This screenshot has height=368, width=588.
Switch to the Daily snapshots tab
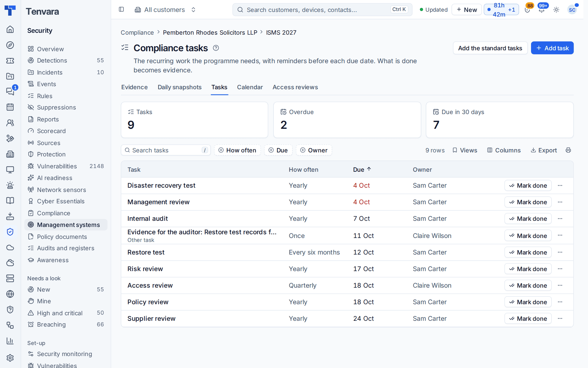click(179, 87)
